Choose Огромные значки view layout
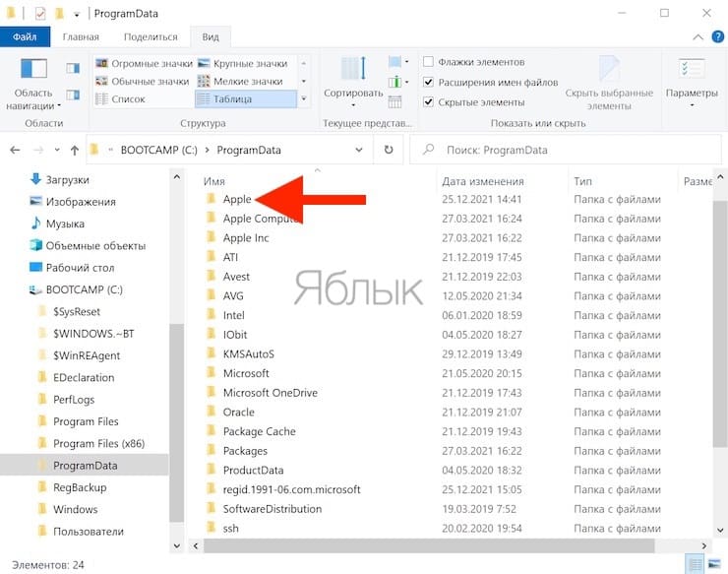The image size is (728, 574). coord(144,63)
